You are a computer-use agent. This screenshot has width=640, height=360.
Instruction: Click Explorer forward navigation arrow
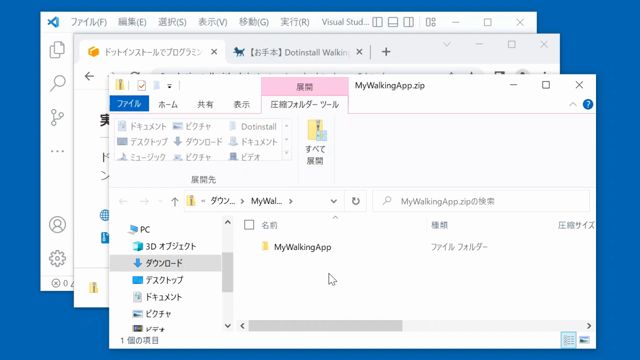pyautogui.click(x=144, y=201)
